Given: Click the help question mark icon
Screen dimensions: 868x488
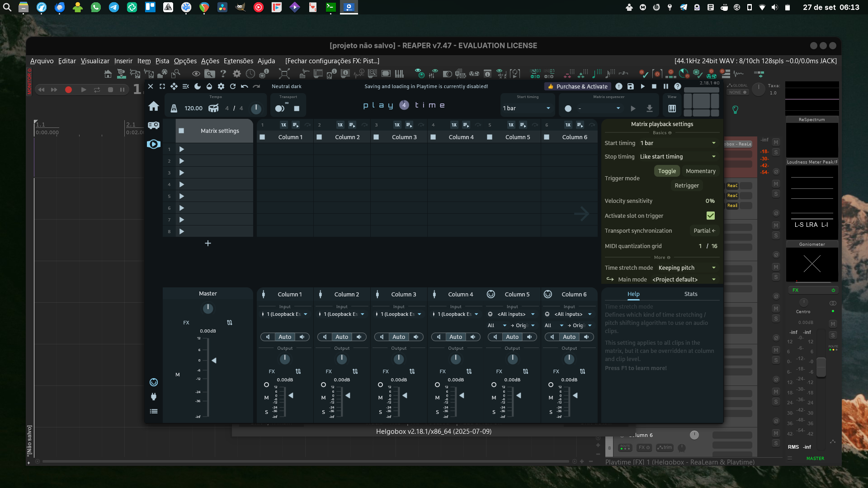Looking at the screenshot, I should [678, 86].
